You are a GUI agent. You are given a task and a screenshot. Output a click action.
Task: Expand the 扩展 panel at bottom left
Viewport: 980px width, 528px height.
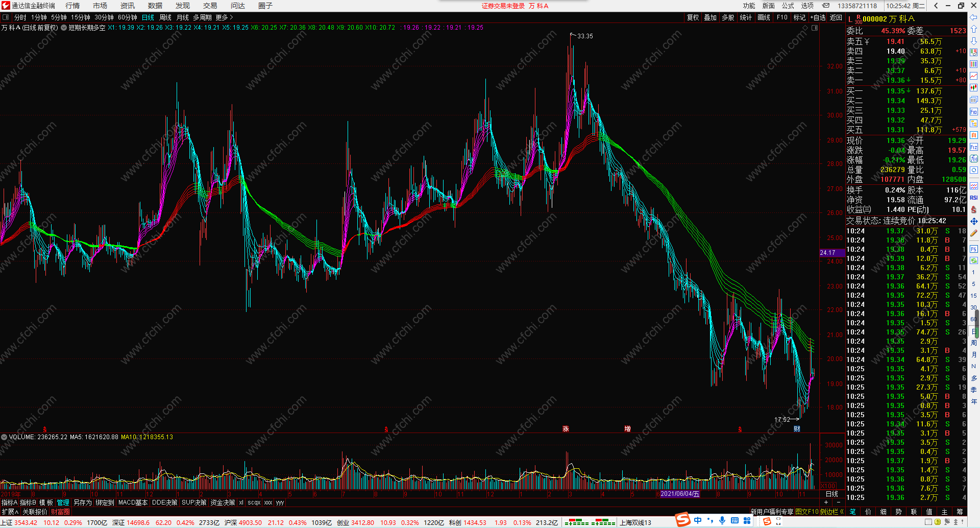point(10,512)
